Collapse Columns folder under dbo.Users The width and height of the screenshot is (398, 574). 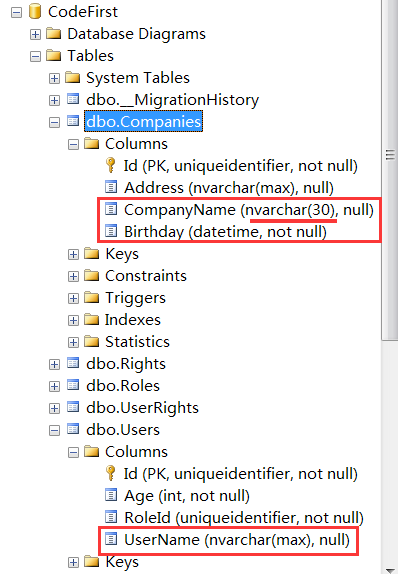point(73,453)
